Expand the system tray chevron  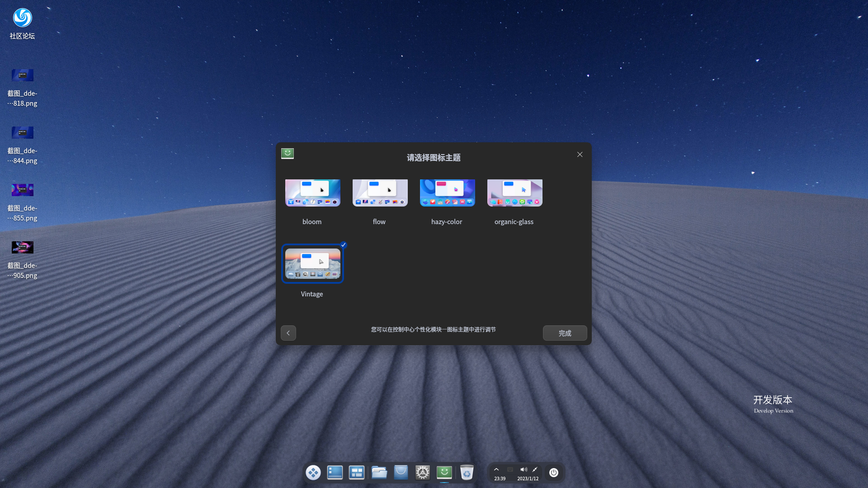pyautogui.click(x=496, y=469)
